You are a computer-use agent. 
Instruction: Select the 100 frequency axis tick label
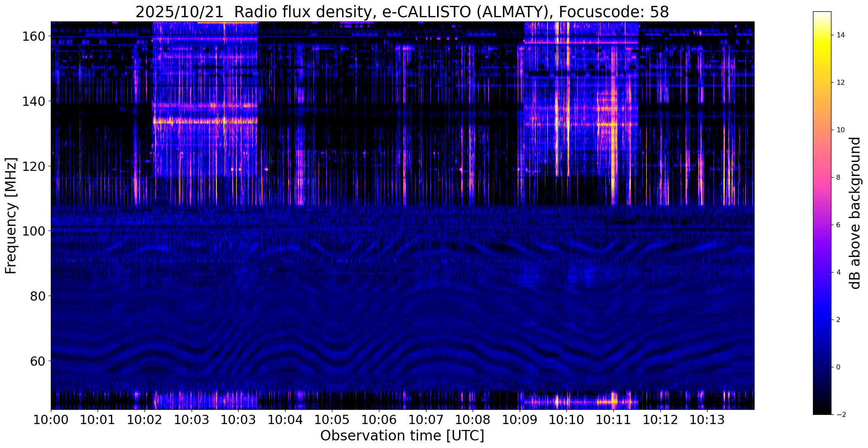[x=33, y=231]
